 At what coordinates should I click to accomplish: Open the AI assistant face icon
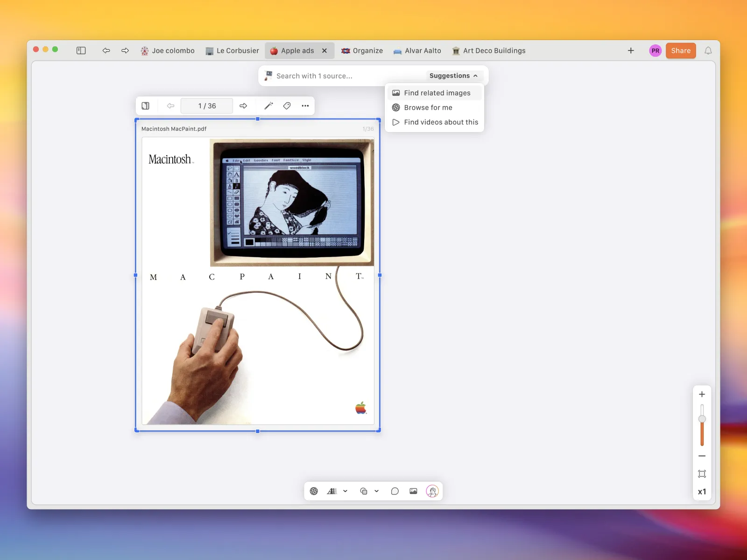[x=432, y=491]
